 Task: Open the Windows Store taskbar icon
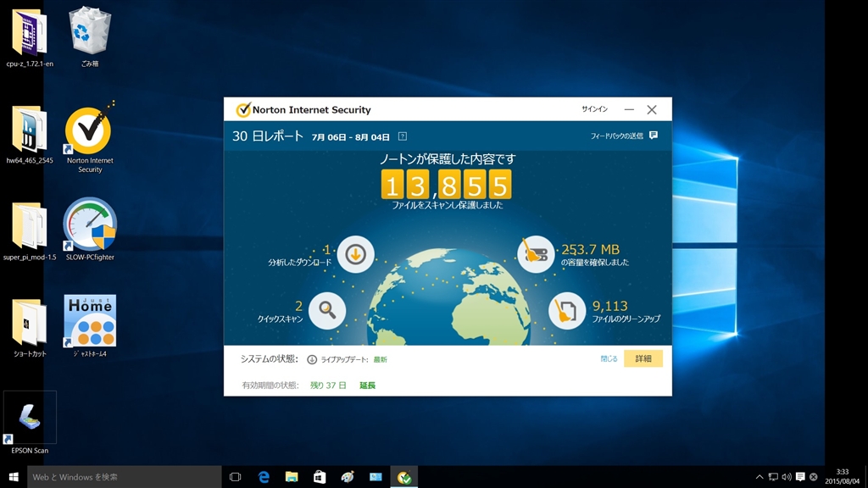point(320,477)
